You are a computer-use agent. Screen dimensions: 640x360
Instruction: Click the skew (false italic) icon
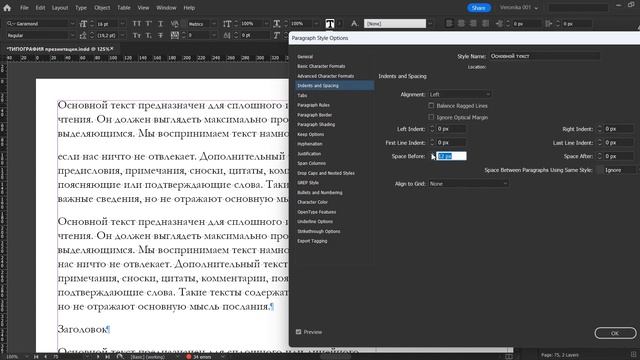coord(277,36)
